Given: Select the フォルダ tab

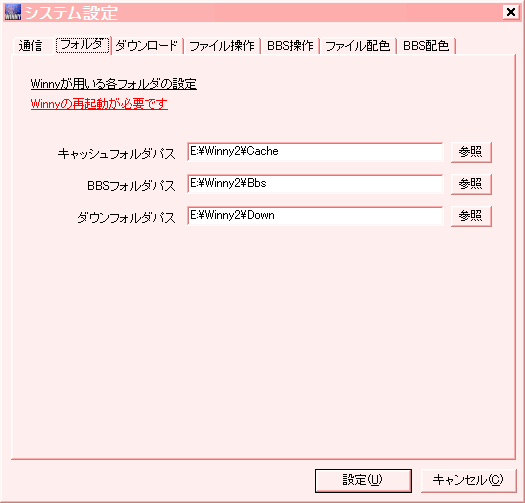Looking at the screenshot, I should coord(82,45).
